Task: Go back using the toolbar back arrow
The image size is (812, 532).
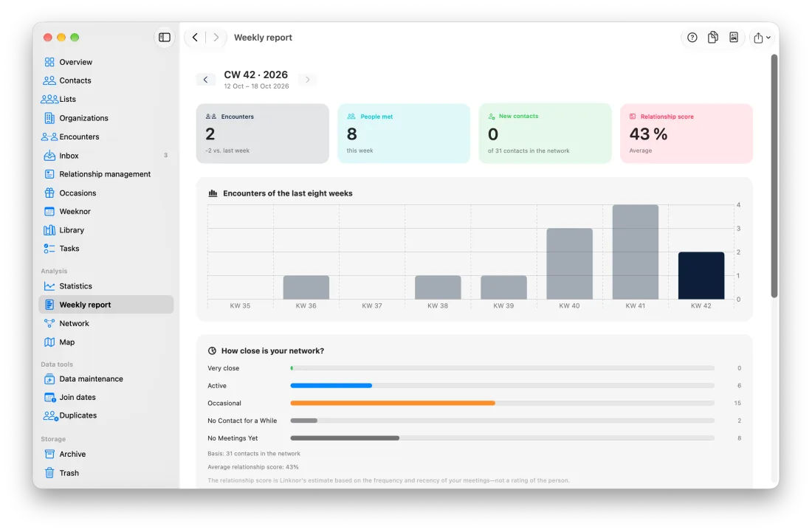Action: (195, 37)
